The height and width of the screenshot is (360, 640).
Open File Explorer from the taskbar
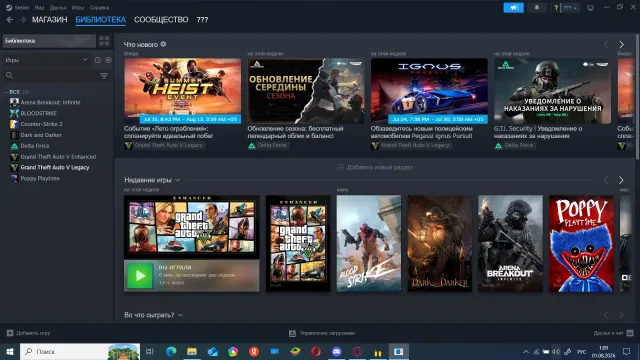tap(192, 351)
